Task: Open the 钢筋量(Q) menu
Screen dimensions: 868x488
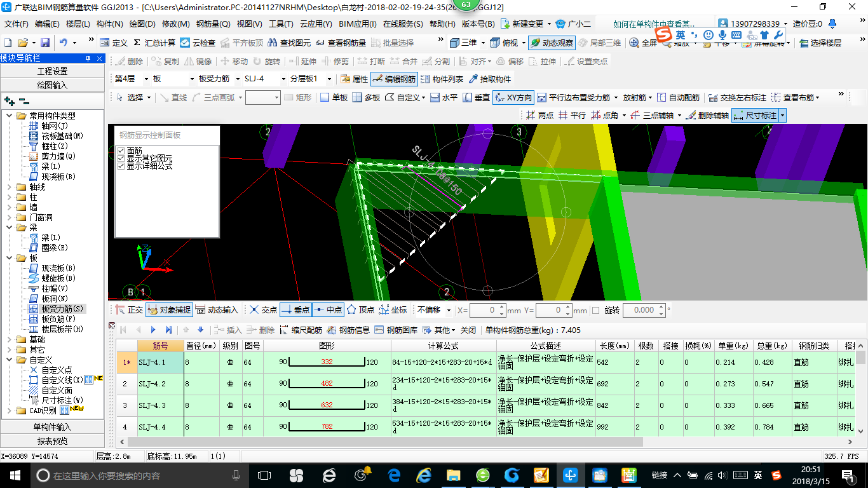Action: click(x=214, y=24)
